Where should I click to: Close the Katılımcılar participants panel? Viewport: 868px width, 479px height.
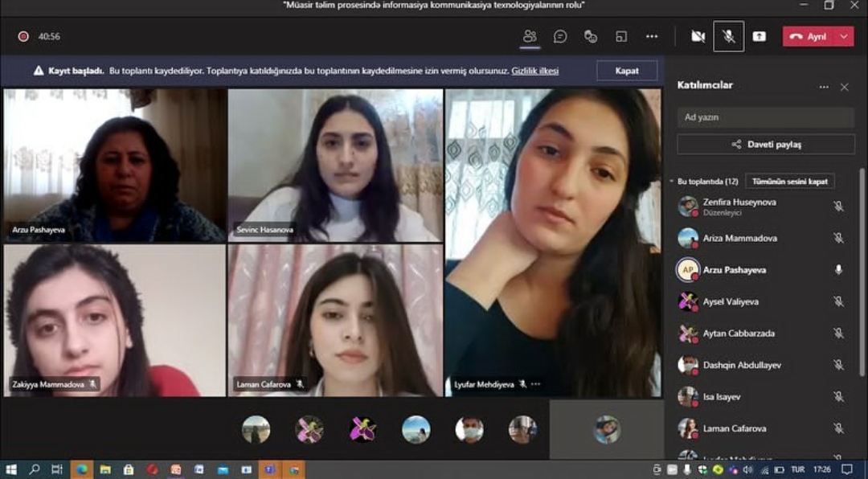(844, 87)
